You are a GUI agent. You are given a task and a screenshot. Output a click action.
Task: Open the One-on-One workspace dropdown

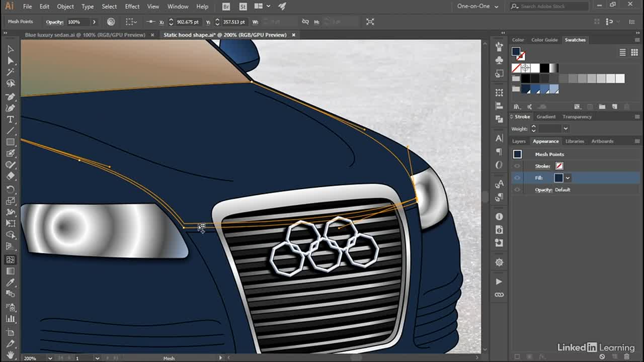tap(477, 7)
